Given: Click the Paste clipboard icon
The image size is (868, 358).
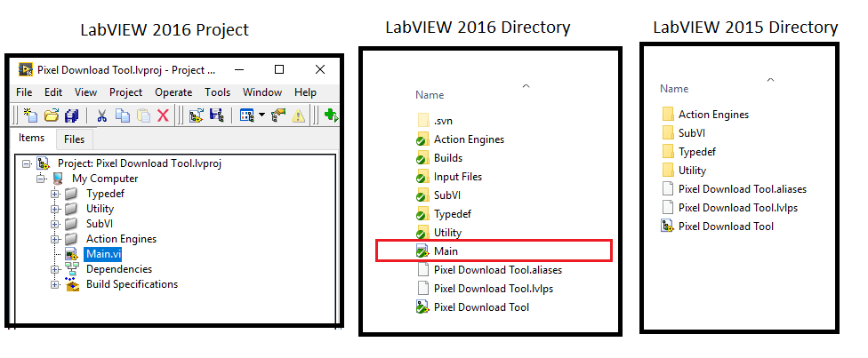Looking at the screenshot, I should [x=143, y=115].
